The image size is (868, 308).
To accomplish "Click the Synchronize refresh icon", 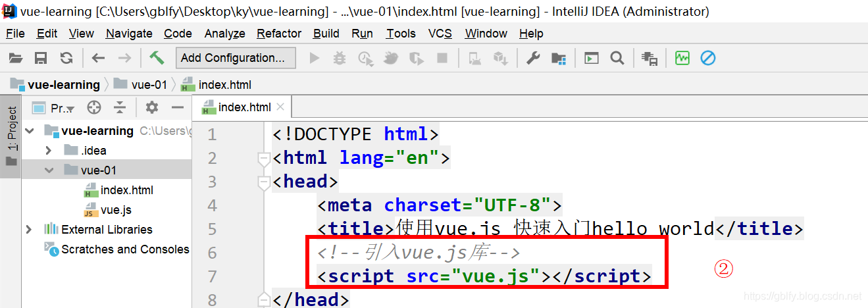I will click(x=66, y=59).
